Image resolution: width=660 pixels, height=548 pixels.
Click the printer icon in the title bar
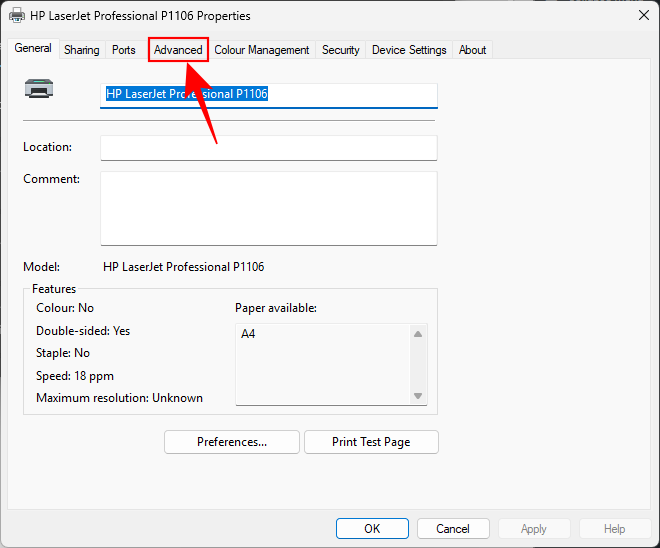pyautogui.click(x=17, y=16)
